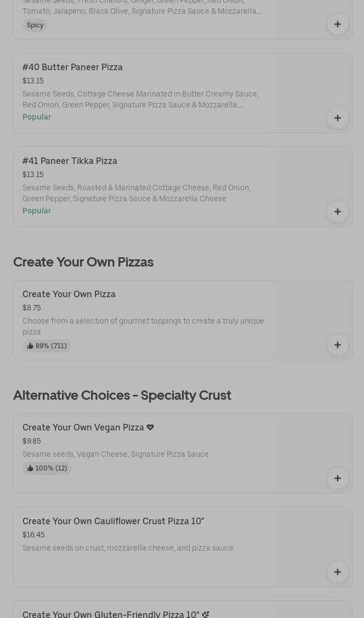
Task: Click Cauliflower Crust Pizza $16.45 price
Action: point(33,535)
